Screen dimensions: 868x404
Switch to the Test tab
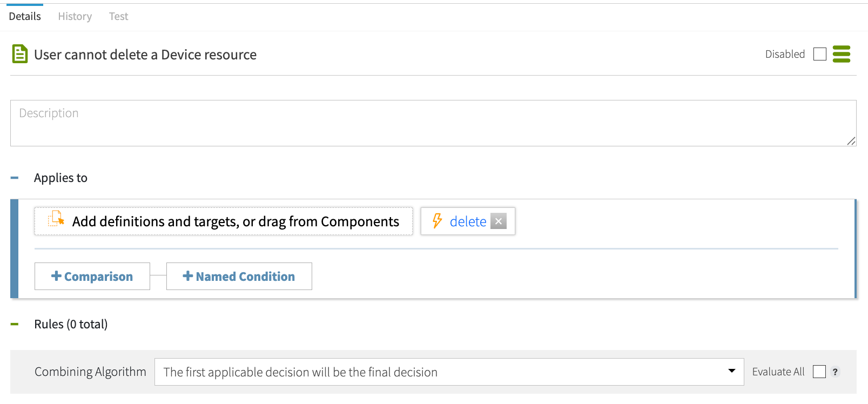(x=118, y=16)
